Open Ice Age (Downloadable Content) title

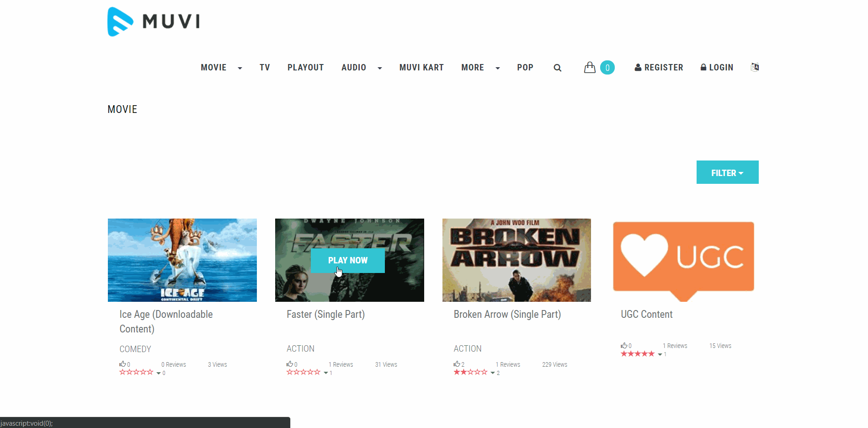(166, 321)
